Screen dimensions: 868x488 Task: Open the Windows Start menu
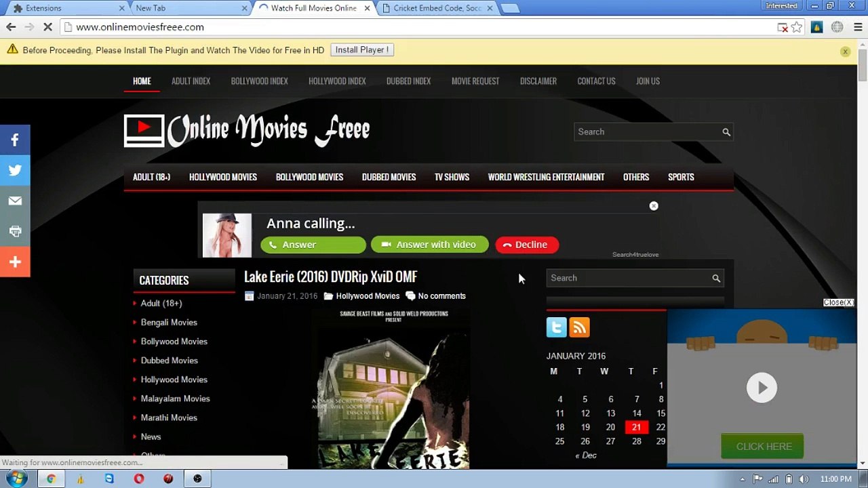tap(17, 479)
